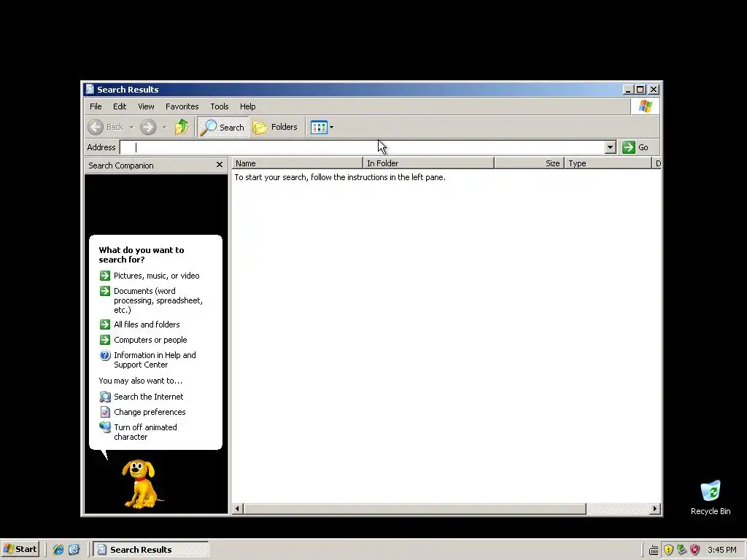The width and height of the screenshot is (747, 560).
Task: Click the Back arrow toolbar icon
Action: (x=96, y=127)
